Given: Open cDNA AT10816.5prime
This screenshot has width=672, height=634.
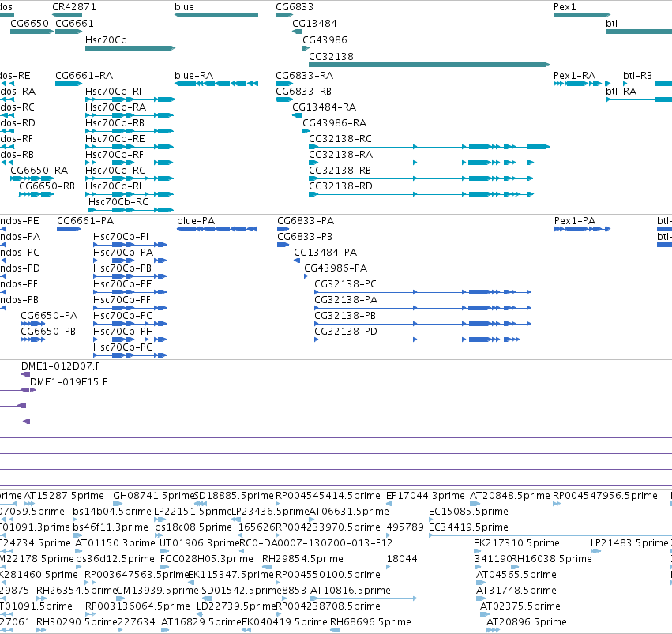Looking at the screenshot, I should (350, 591).
